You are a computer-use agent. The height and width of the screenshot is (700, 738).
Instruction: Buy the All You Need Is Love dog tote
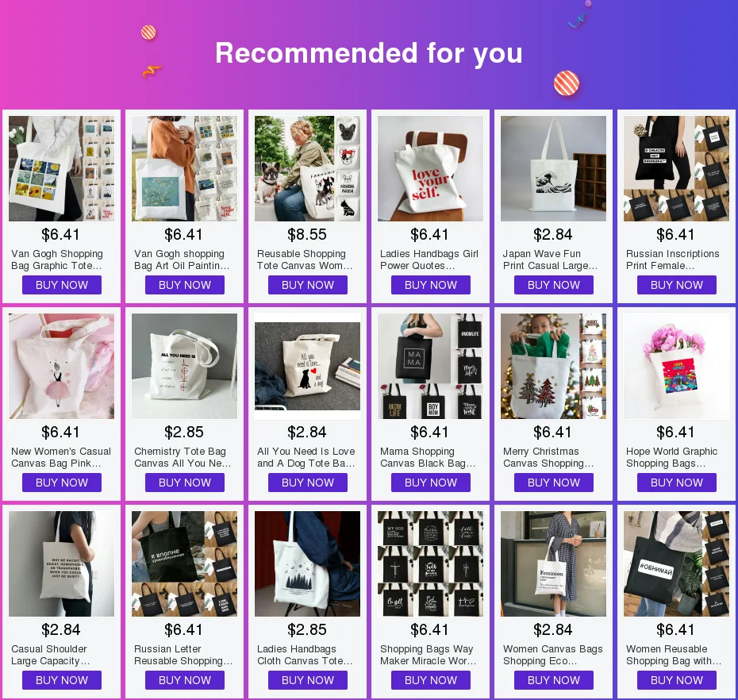click(308, 483)
